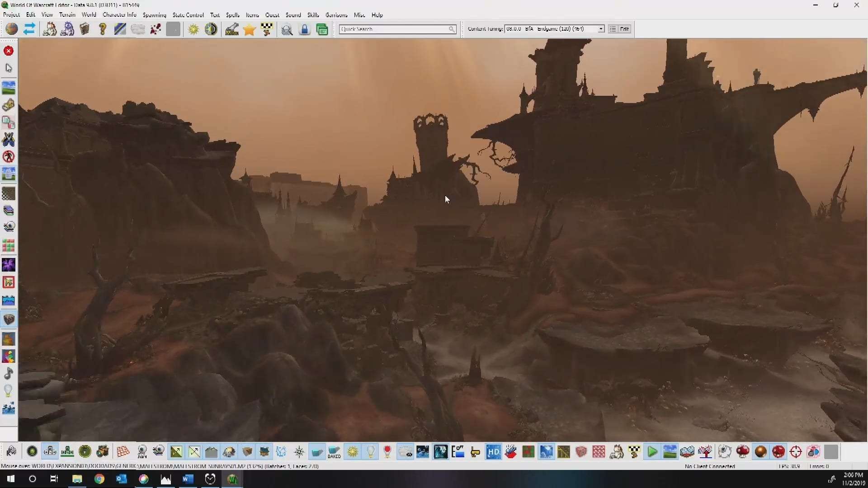
Task: Click the music note icon in sidebar
Action: click(9, 374)
